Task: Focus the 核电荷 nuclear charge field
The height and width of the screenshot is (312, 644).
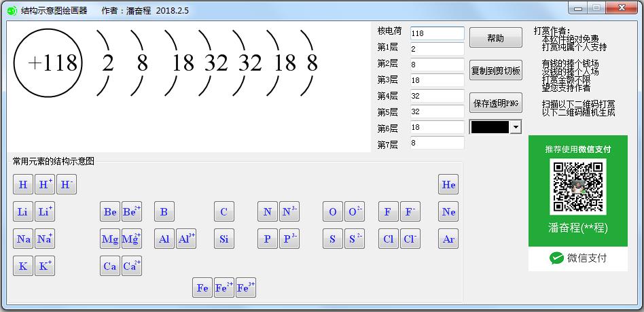Action: point(437,33)
